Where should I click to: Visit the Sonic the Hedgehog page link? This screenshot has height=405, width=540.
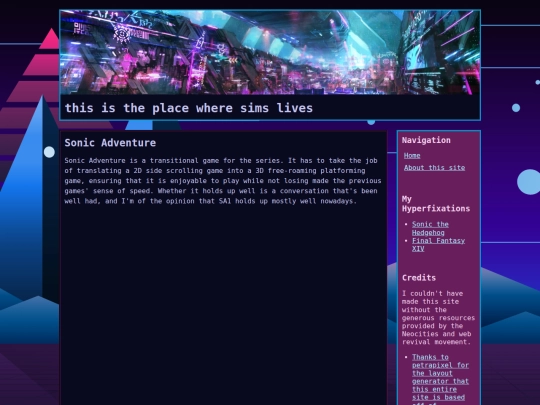[x=430, y=228]
